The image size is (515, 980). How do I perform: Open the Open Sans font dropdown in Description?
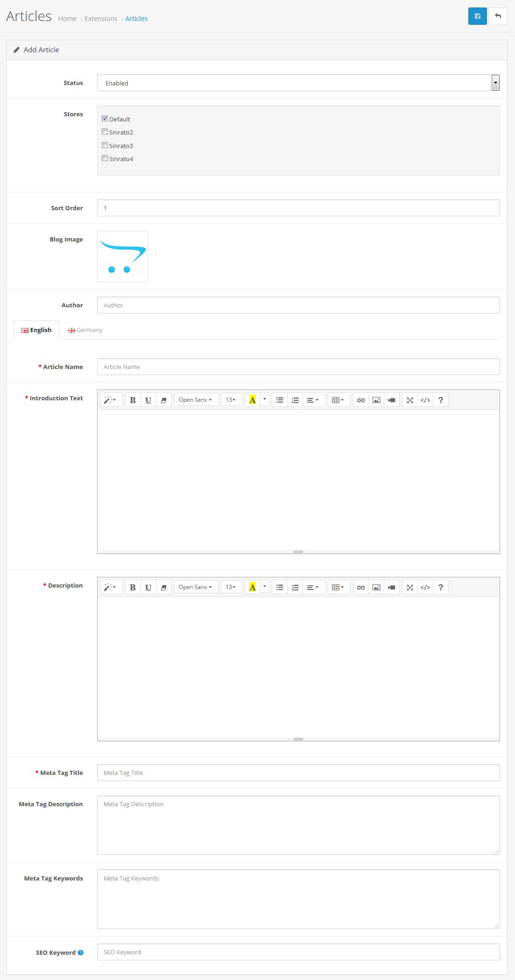tap(196, 587)
